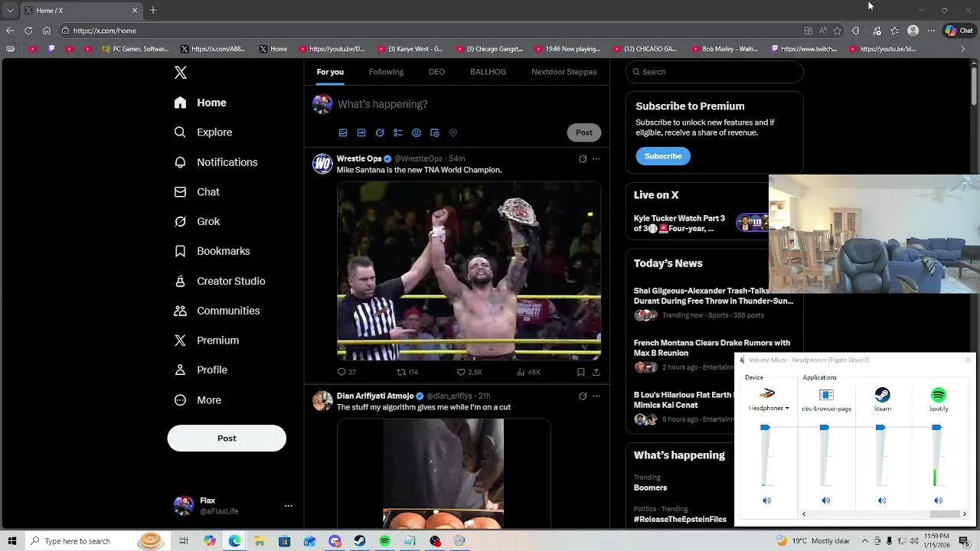Open the French Montana news story

pyautogui.click(x=712, y=348)
